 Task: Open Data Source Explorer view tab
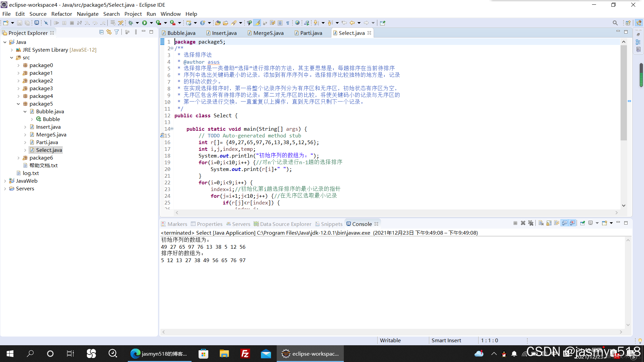point(282,224)
